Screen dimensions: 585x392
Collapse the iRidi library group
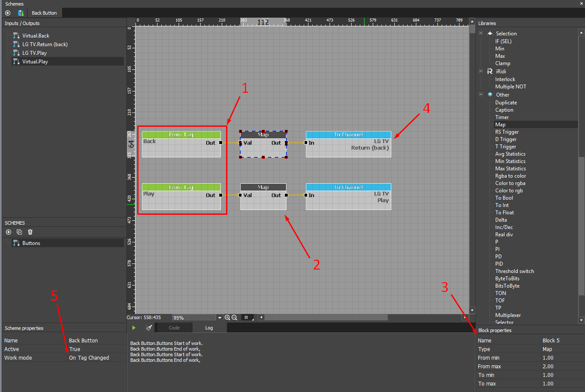[481, 71]
